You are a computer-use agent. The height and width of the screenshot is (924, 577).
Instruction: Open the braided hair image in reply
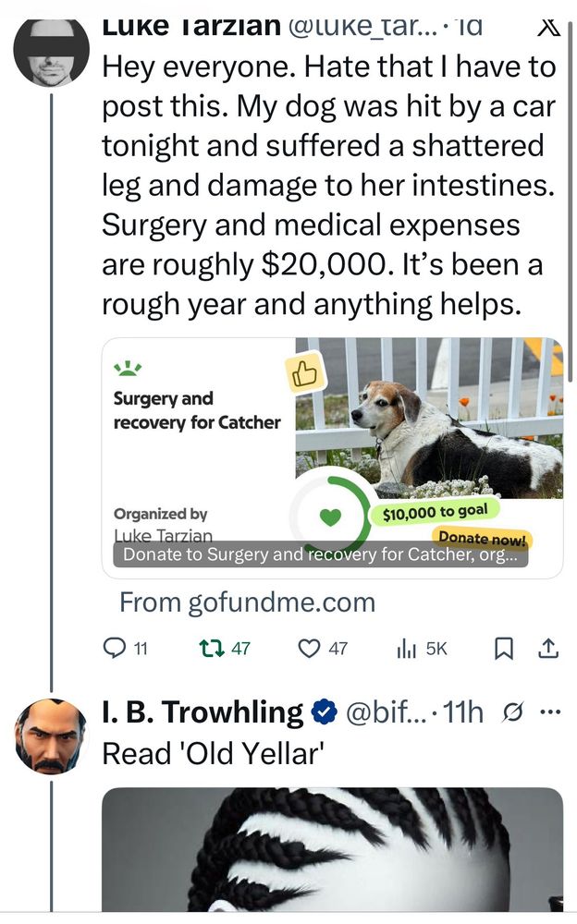332,848
